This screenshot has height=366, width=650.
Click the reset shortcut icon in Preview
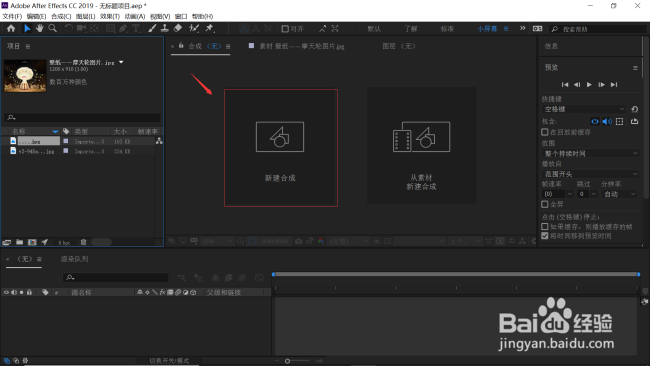pyautogui.click(x=635, y=109)
